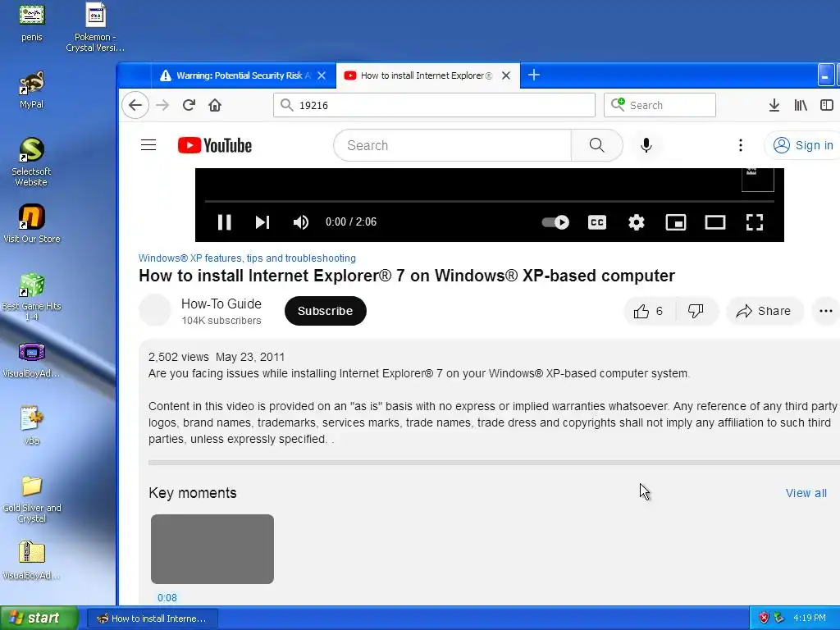The image size is (840, 630).
Task: Toggle the autoplay switch in player
Action: pos(555,221)
